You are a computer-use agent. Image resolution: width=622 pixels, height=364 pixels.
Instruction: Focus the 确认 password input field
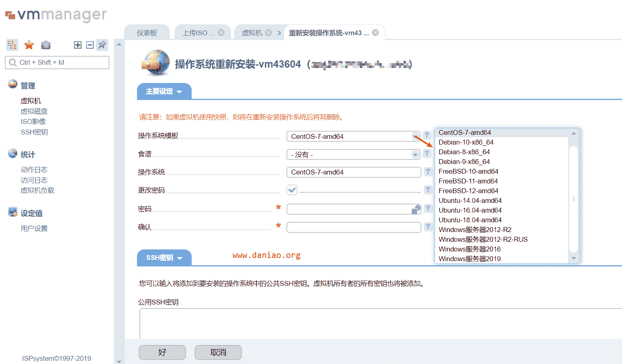click(353, 227)
